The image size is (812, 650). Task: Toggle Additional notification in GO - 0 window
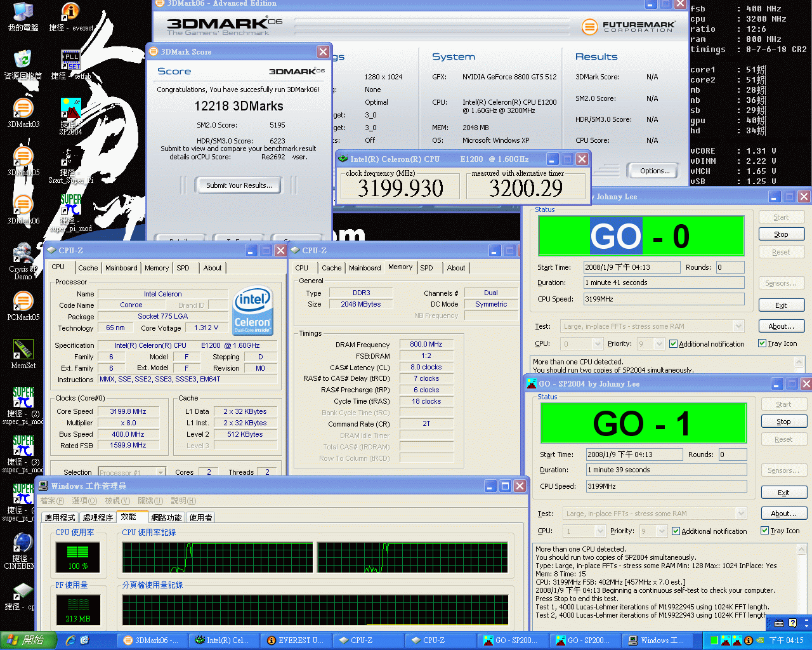click(x=707, y=344)
